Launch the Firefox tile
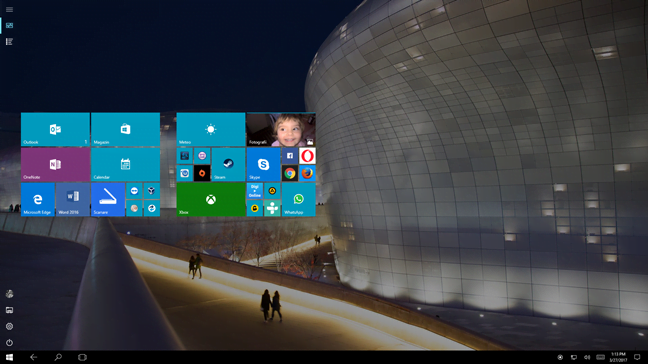 click(307, 174)
